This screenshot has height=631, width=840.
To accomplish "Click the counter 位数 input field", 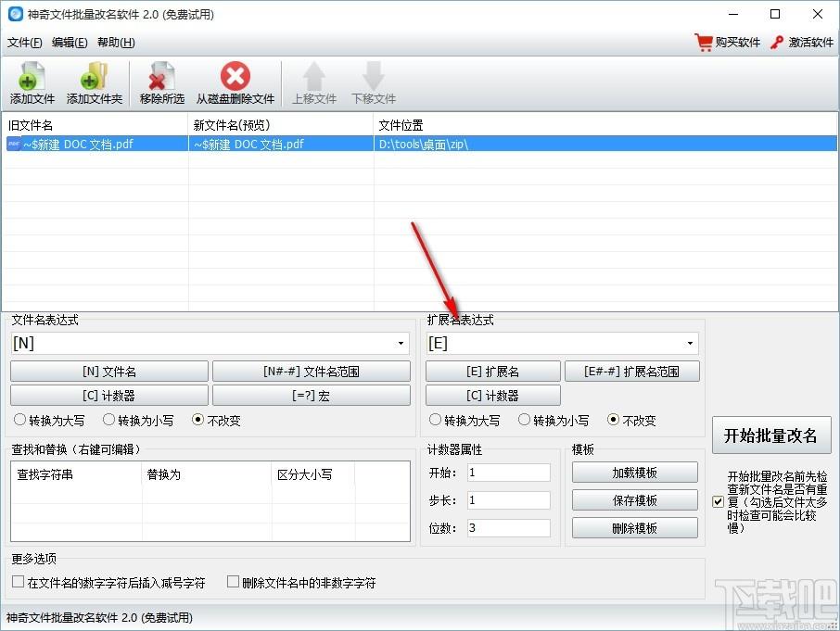I will pos(508,528).
